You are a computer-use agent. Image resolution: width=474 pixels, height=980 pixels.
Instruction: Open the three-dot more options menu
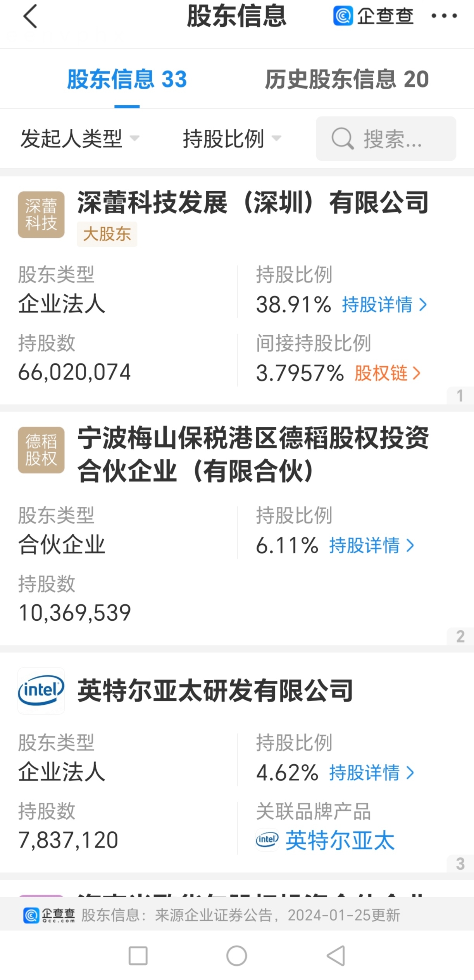click(x=444, y=16)
